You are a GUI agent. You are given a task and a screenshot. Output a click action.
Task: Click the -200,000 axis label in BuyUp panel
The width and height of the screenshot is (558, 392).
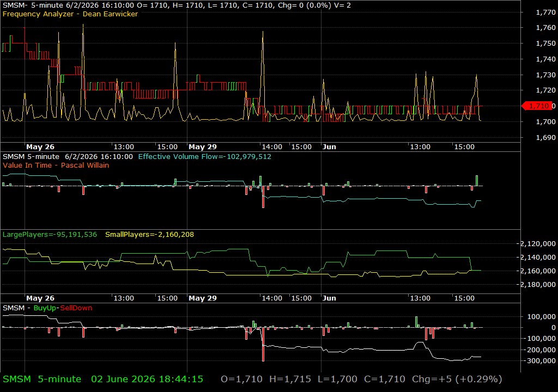coord(539,350)
